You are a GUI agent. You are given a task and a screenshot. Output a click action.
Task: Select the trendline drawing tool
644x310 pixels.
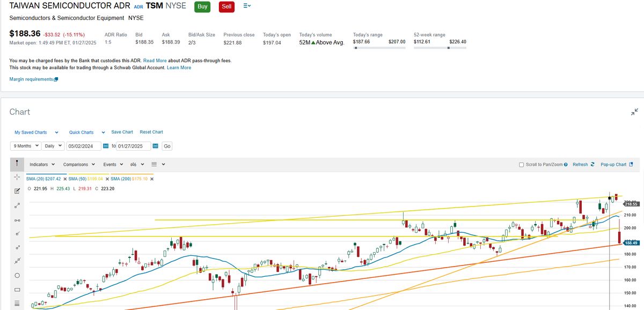[17, 205]
